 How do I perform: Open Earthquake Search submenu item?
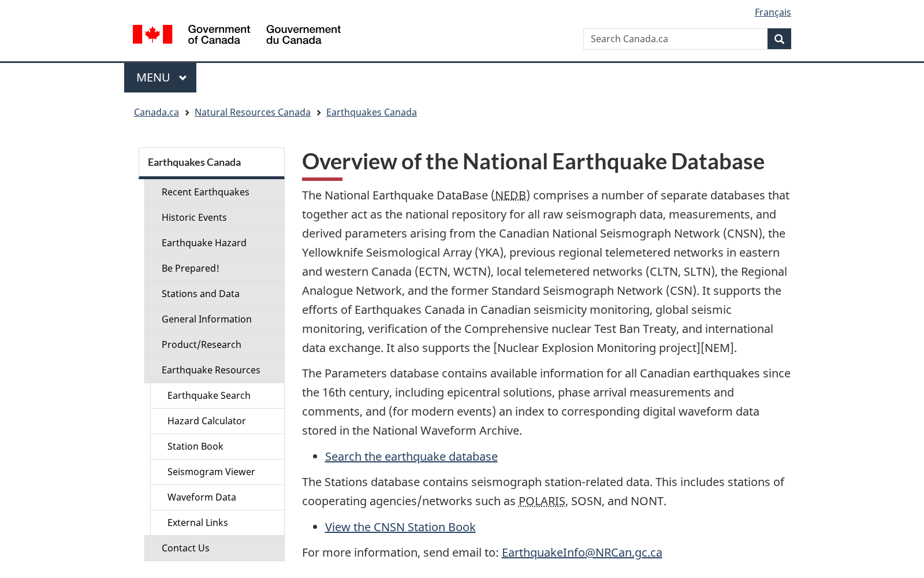pos(217,395)
